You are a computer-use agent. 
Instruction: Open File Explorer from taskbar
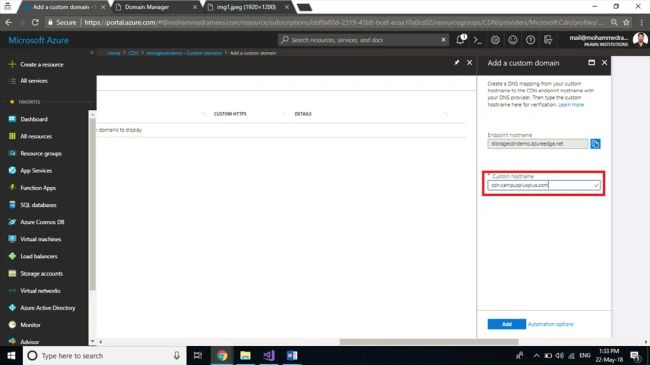click(245, 355)
